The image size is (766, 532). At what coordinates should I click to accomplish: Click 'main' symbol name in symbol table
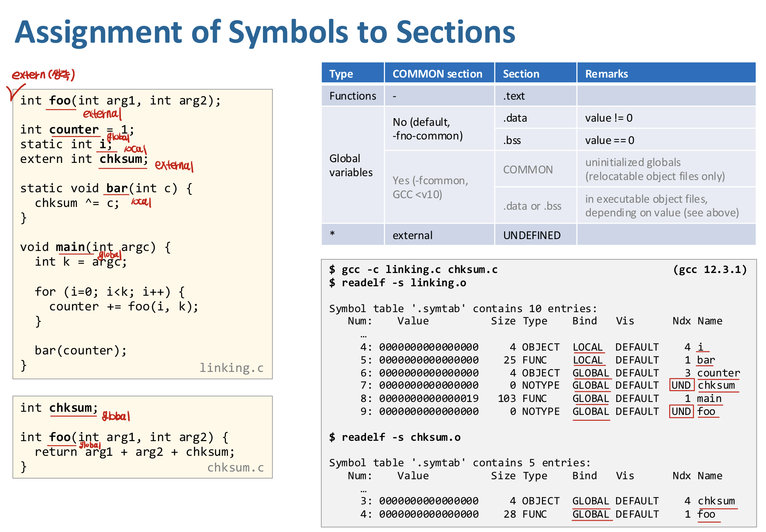pos(709,398)
